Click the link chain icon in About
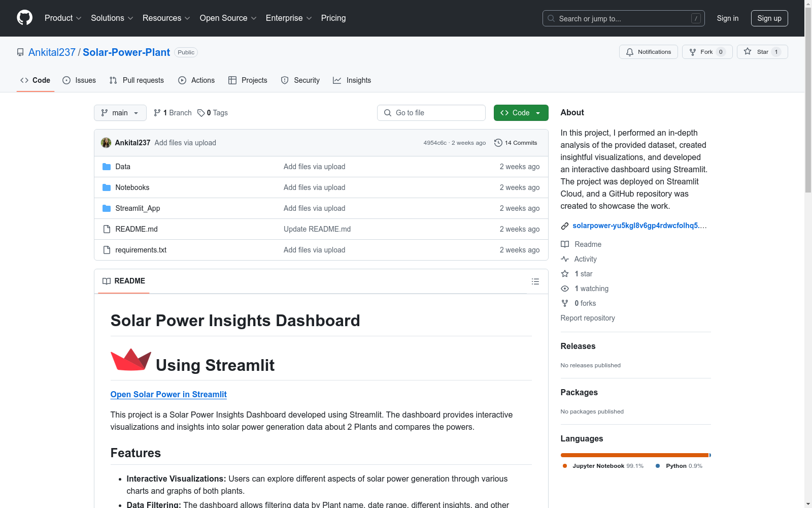Viewport: 812px width, 508px height. [565, 226]
